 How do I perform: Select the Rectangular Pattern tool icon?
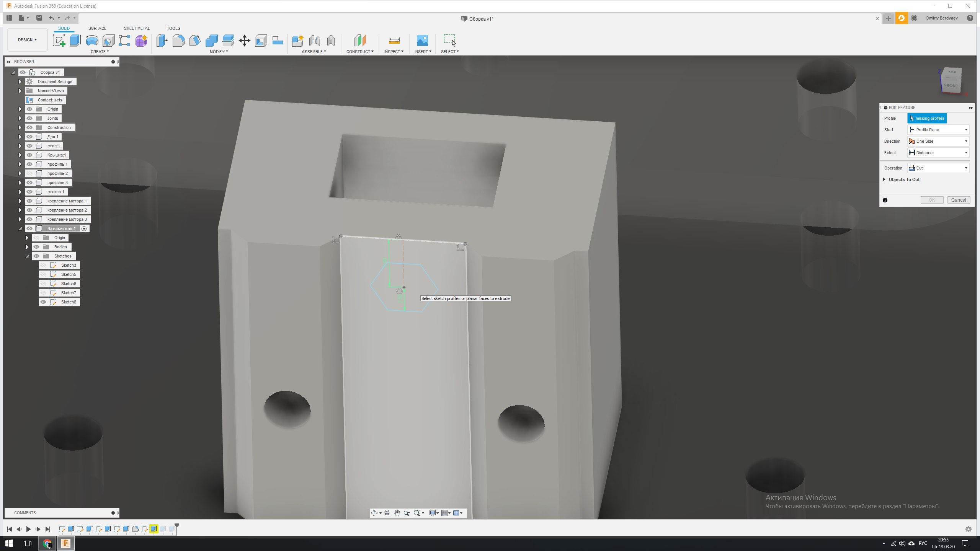point(124,40)
